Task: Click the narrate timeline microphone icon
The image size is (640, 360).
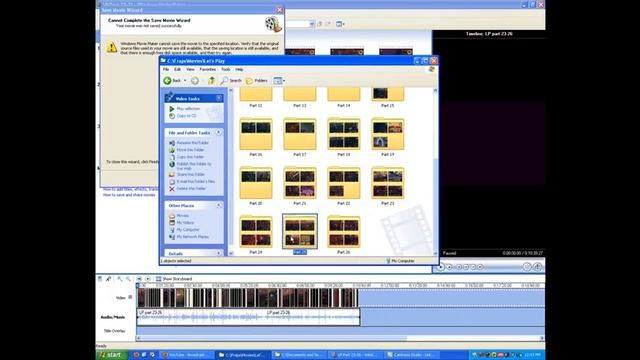Action: (108, 279)
